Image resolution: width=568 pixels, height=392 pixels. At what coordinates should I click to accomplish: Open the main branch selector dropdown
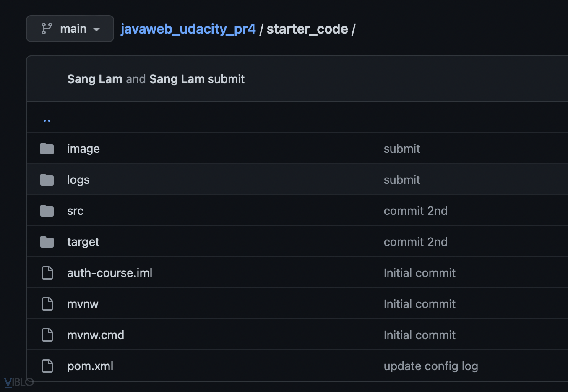70,29
